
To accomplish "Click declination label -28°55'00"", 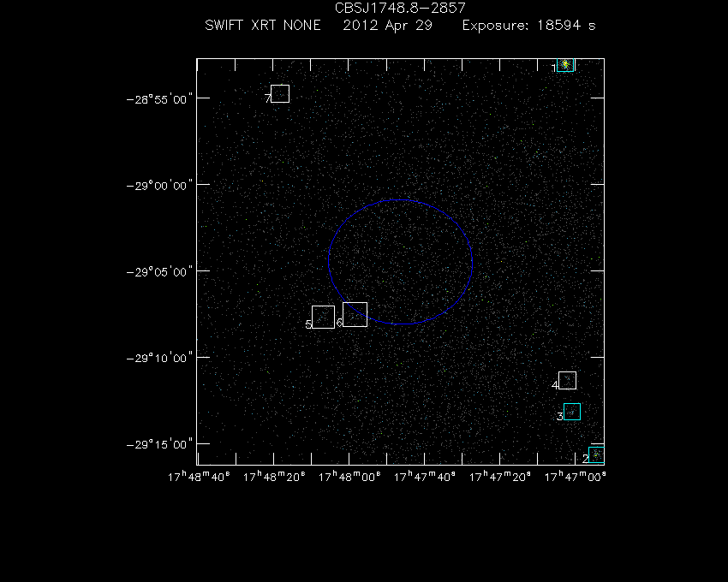I will pos(159,99).
